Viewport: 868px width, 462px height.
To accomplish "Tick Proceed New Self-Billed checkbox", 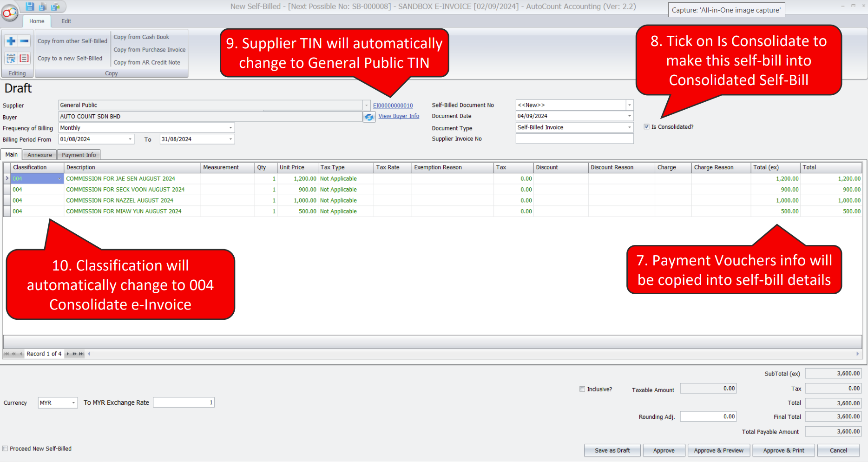I will pyautogui.click(x=5, y=449).
